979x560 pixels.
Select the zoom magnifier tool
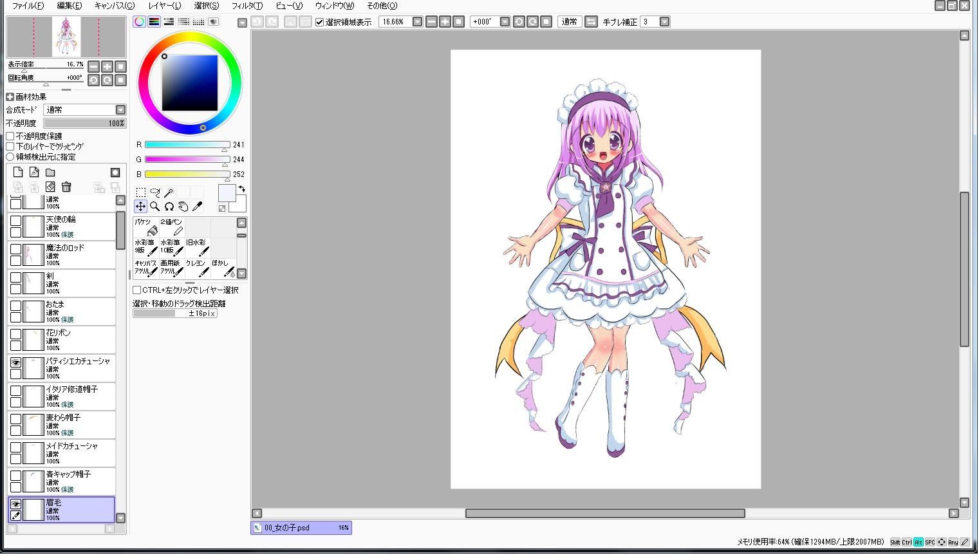pyautogui.click(x=154, y=206)
